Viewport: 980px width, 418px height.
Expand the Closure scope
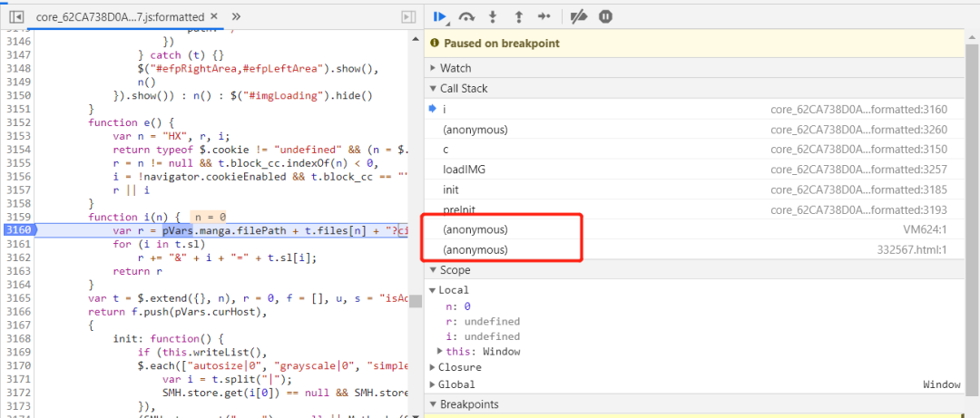pyautogui.click(x=453, y=367)
